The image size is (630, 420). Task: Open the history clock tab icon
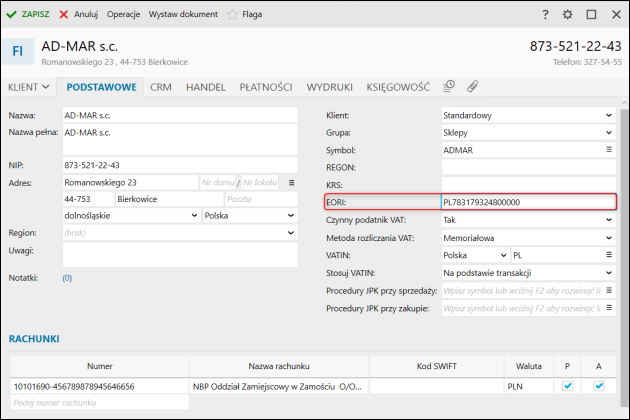[449, 86]
